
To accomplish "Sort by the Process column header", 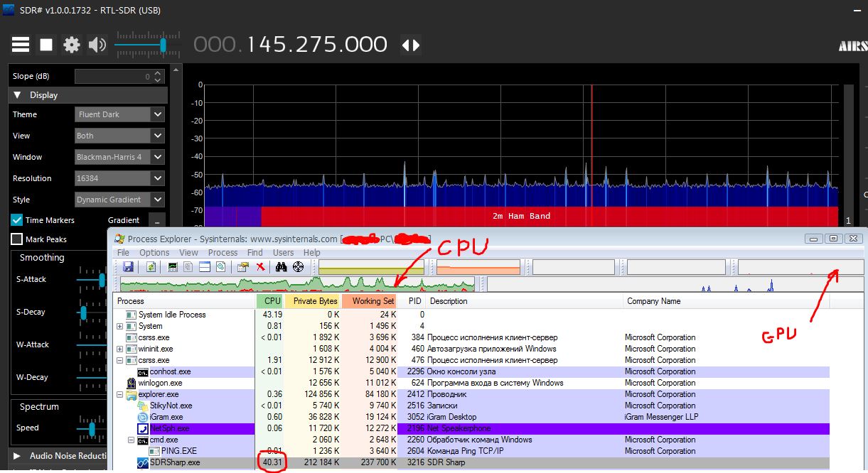I will coord(184,301).
